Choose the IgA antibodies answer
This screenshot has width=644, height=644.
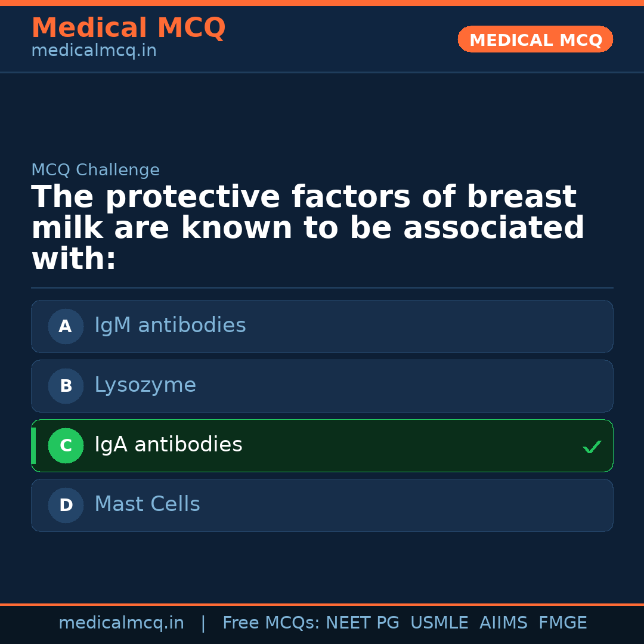point(168,445)
